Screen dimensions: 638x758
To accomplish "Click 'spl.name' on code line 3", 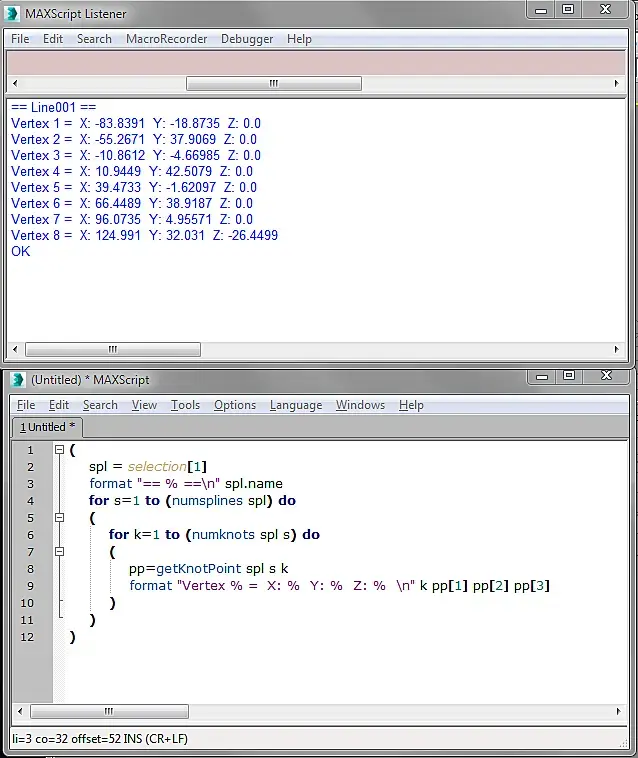I will point(254,483).
